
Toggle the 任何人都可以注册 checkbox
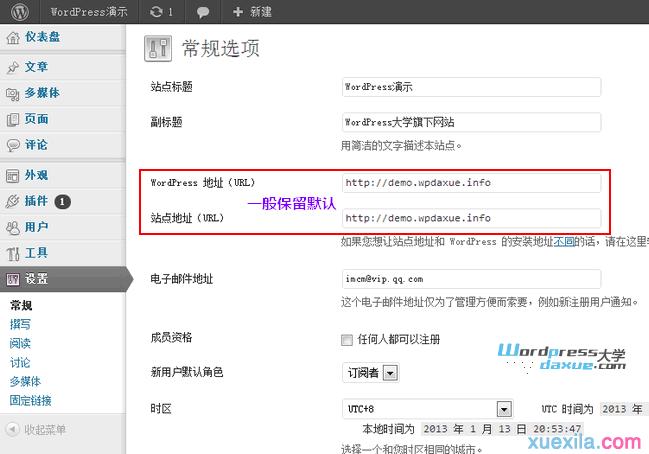(347, 340)
